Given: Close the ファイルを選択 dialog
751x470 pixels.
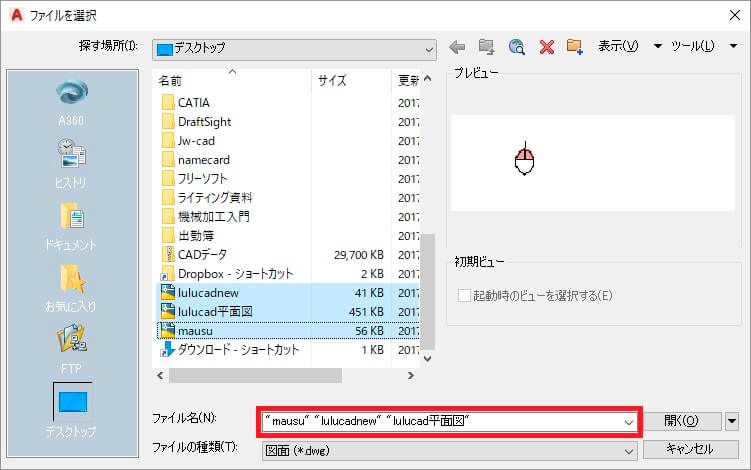Looking at the screenshot, I should [735, 15].
